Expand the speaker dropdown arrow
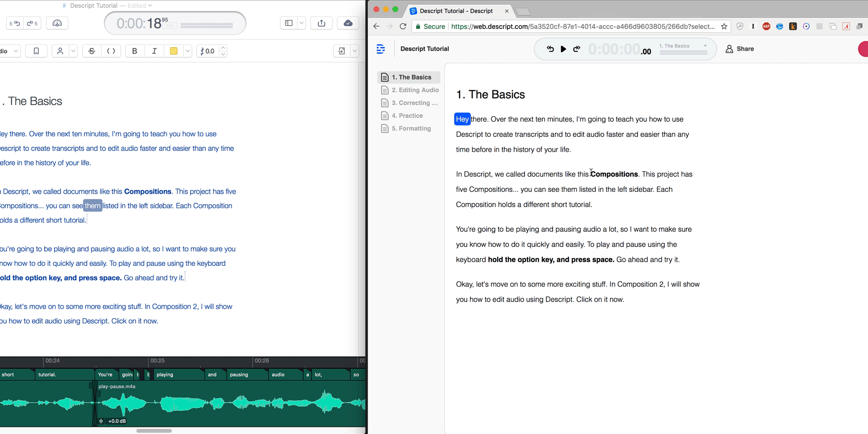868x434 pixels. click(x=73, y=51)
